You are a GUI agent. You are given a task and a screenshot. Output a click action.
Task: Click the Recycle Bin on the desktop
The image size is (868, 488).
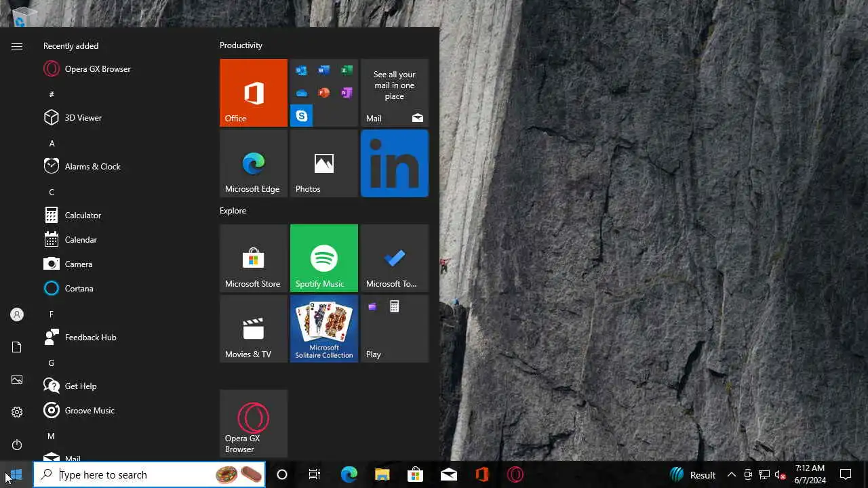24,16
